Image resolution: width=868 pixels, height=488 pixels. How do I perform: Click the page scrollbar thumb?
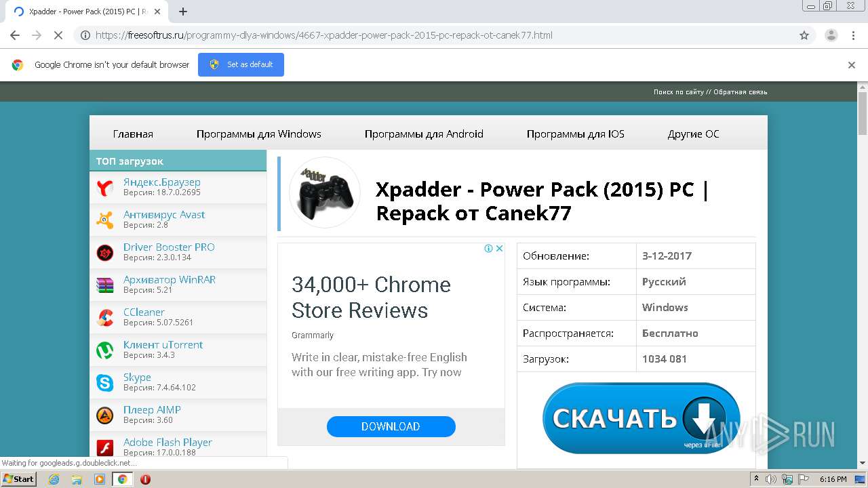[x=863, y=113]
